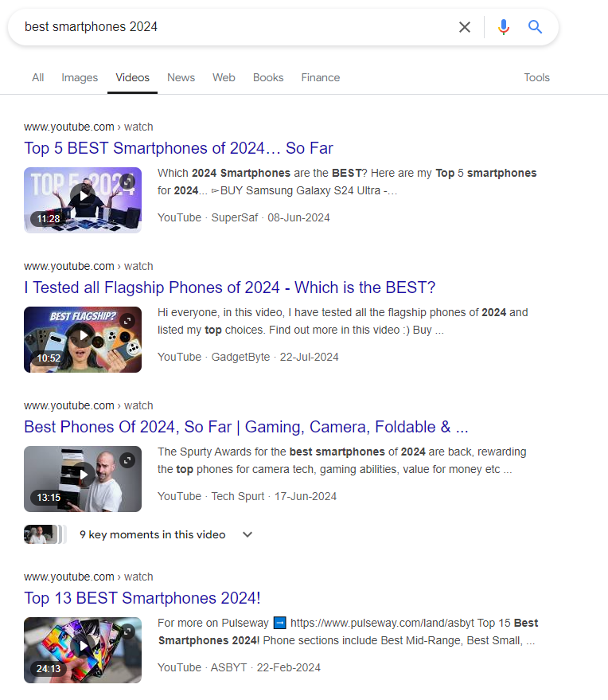Play the Tech Spurt video thumbnail

point(83,479)
